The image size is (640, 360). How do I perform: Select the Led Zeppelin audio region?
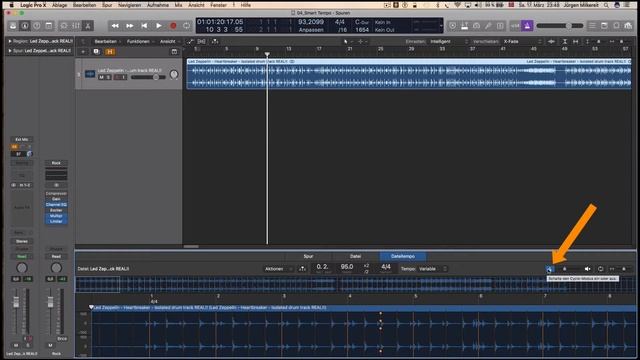(409, 74)
